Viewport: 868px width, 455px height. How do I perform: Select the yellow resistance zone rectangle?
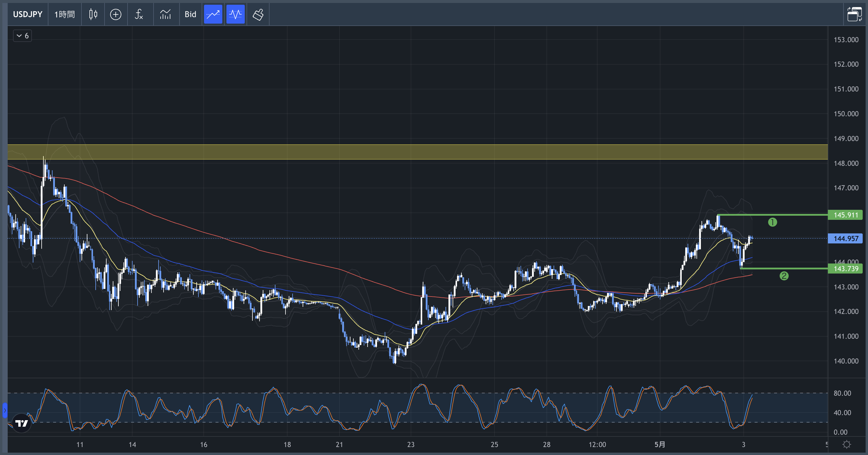click(417, 152)
